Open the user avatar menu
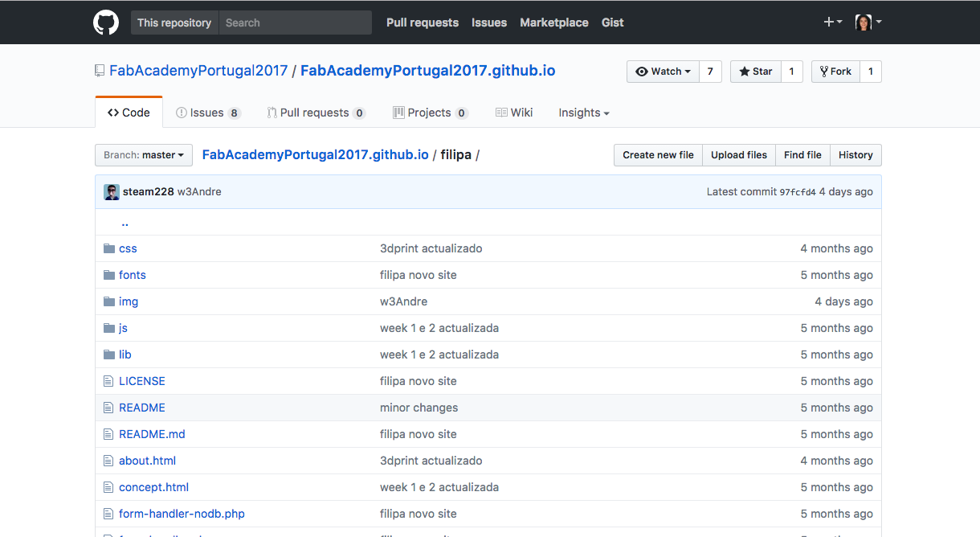Image resolution: width=980 pixels, height=537 pixels. 868,23
